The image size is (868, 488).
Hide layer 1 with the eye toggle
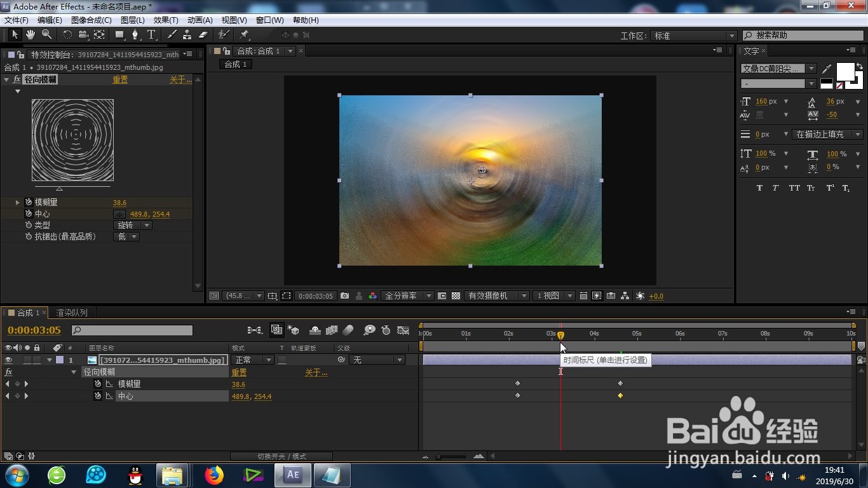pyautogui.click(x=8, y=360)
